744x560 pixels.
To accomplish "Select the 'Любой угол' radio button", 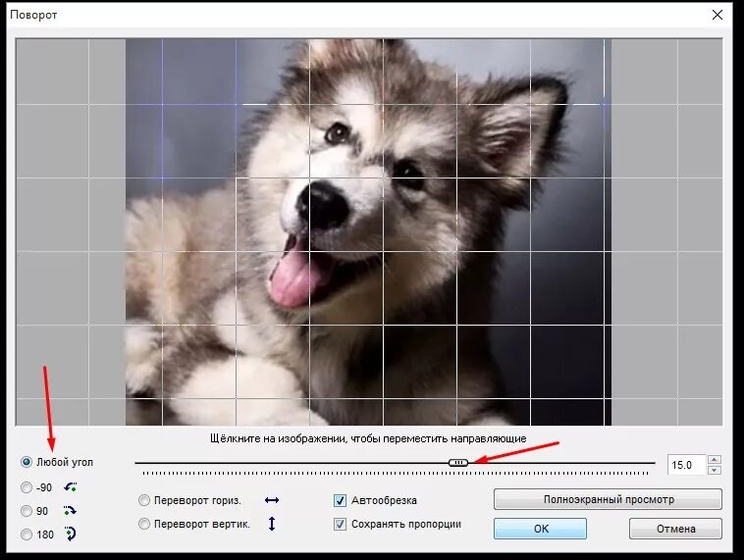I will [27, 462].
